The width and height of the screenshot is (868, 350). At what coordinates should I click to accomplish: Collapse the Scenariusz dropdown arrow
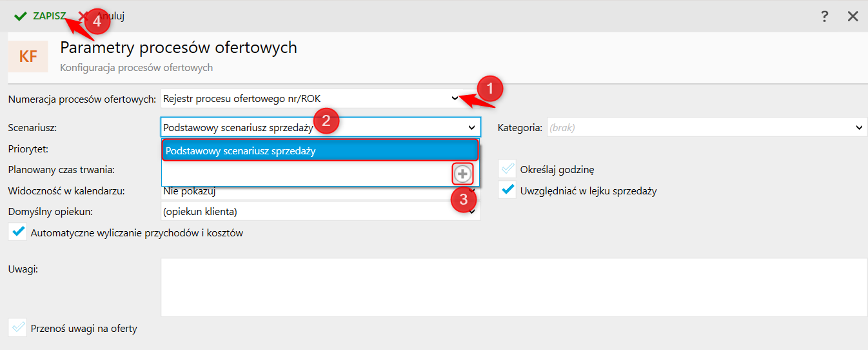coord(471,128)
